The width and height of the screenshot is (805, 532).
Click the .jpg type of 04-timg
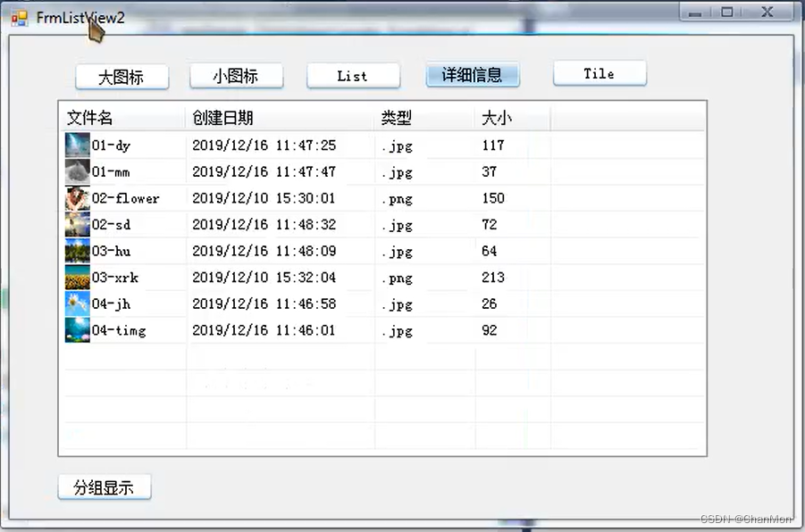[398, 331]
